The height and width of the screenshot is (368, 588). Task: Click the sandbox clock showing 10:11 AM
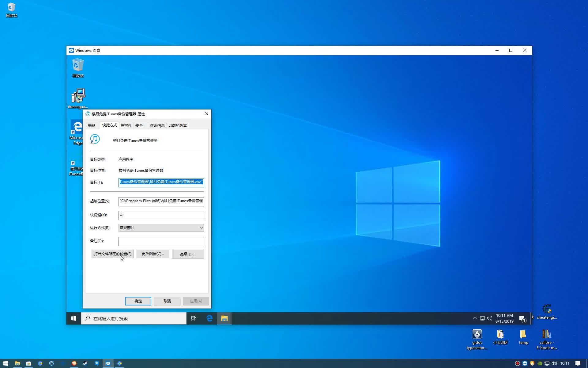504,318
